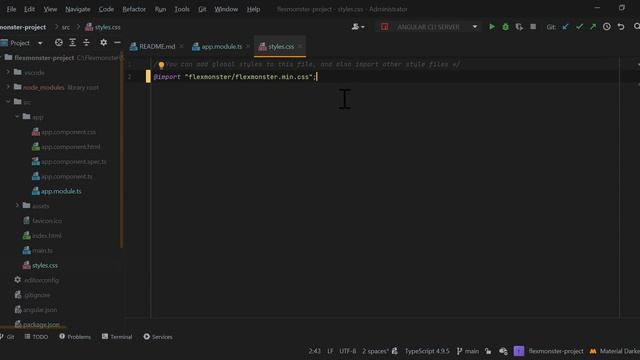Place cursor at end of @import line
The width and height of the screenshot is (640, 360).
[317, 77]
